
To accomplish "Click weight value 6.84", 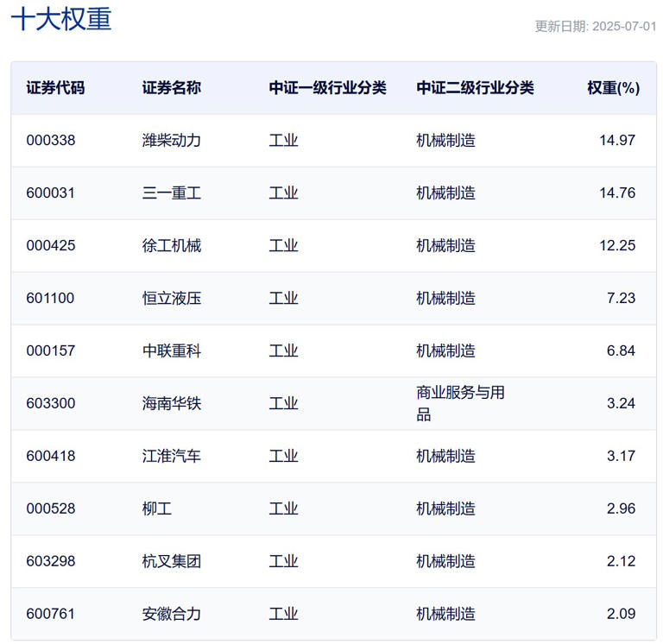I will coord(622,351).
